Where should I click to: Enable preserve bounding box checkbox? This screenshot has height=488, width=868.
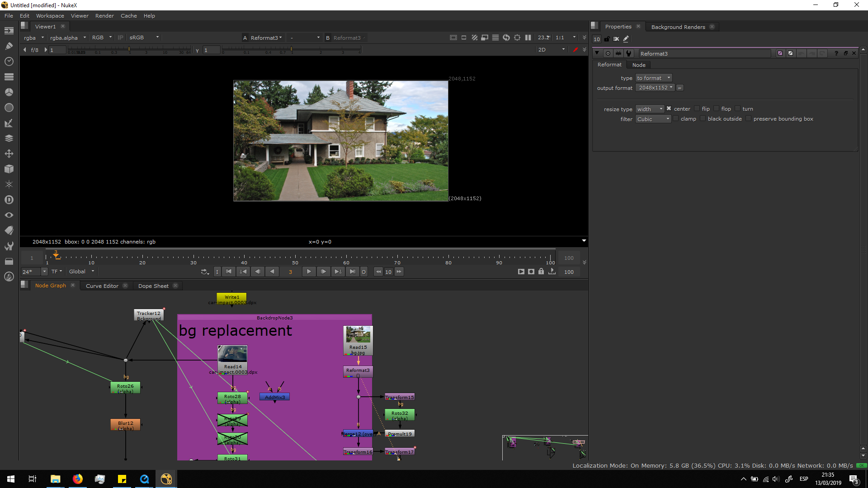(748, 119)
